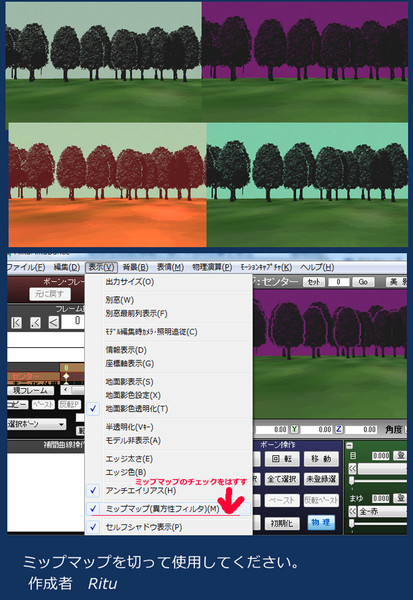Click the frame number field beside < button
Screen dimensions: 413x600
click(73, 322)
